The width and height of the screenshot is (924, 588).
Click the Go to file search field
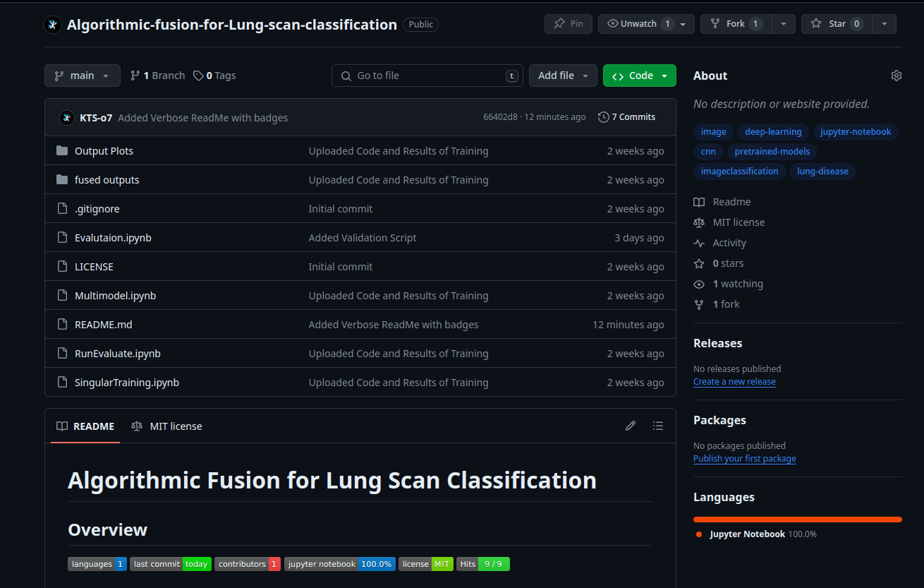tap(427, 75)
